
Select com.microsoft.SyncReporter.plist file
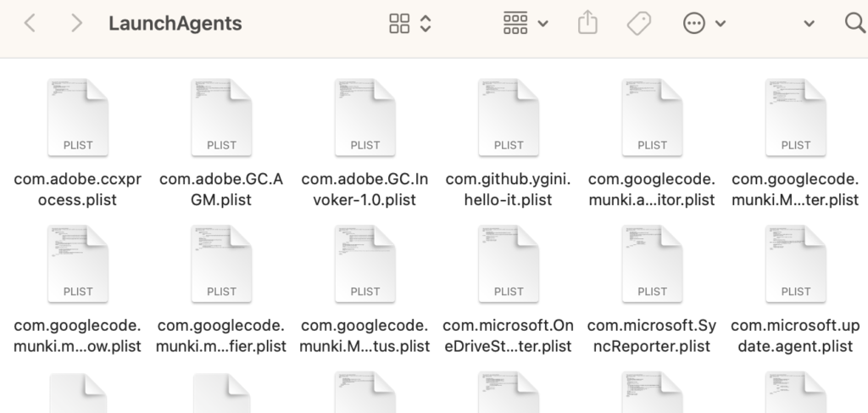click(x=652, y=263)
